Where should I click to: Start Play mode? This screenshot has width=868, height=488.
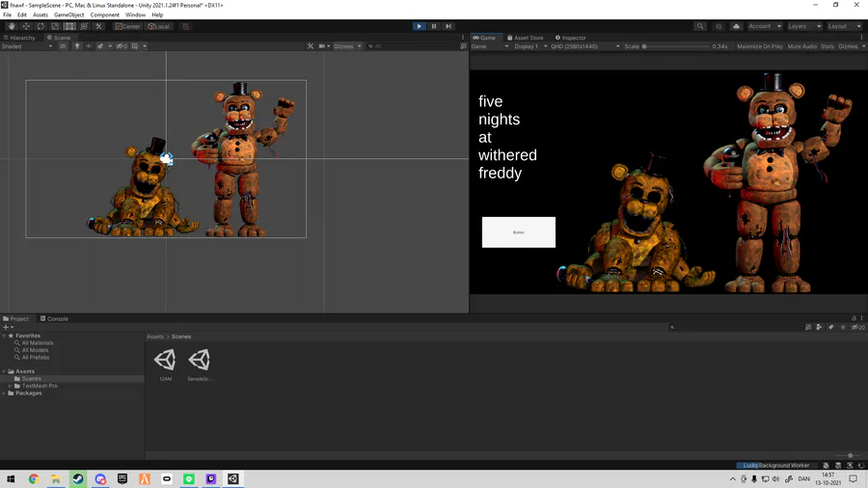click(420, 26)
